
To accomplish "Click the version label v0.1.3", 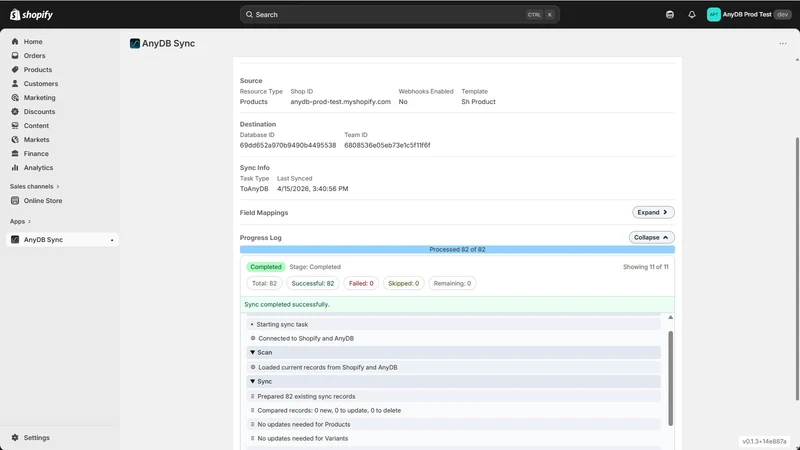I will pos(764,441).
